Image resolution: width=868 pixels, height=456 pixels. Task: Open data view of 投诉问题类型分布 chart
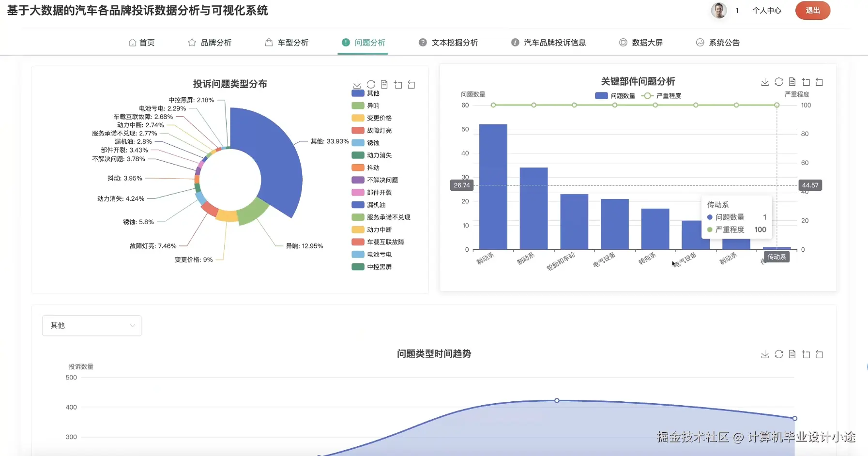pos(384,84)
